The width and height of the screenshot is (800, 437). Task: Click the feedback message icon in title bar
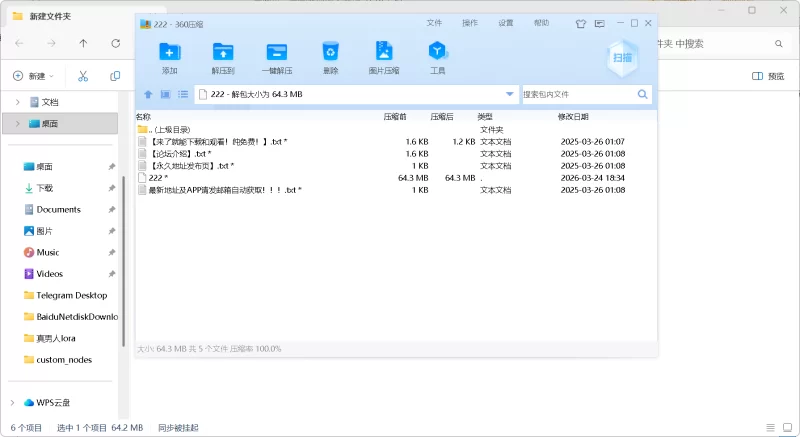tap(598, 23)
